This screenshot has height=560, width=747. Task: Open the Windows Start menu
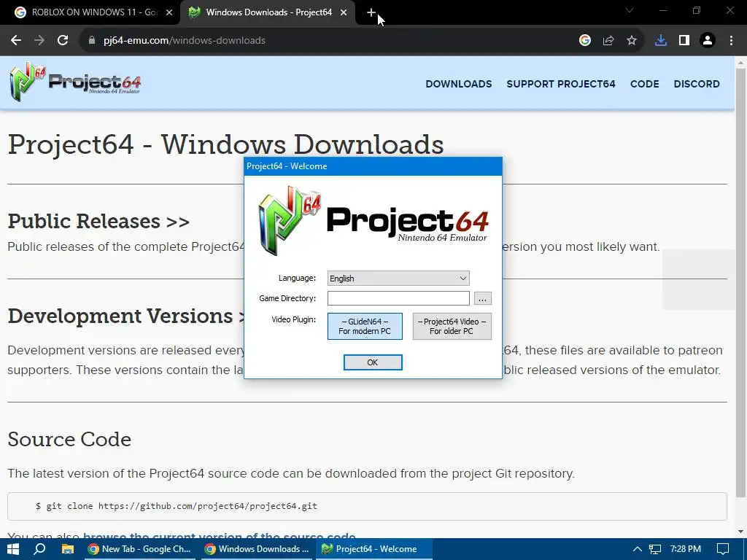(13, 549)
